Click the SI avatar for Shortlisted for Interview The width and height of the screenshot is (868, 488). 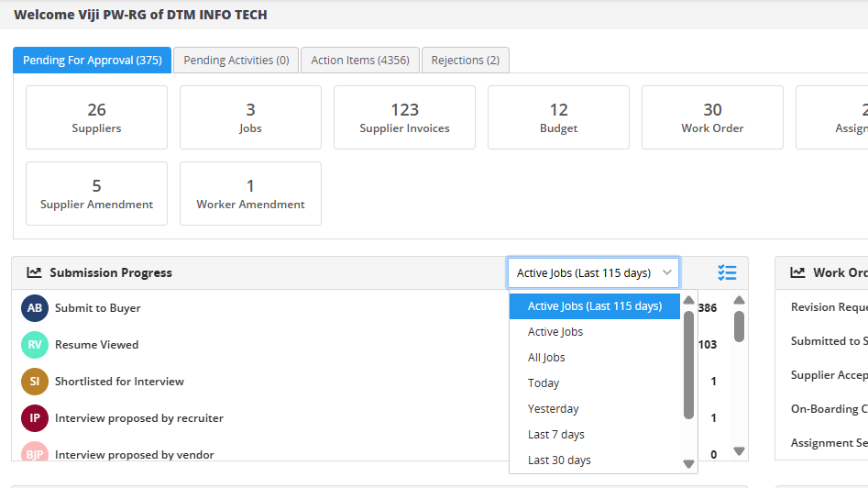point(35,381)
